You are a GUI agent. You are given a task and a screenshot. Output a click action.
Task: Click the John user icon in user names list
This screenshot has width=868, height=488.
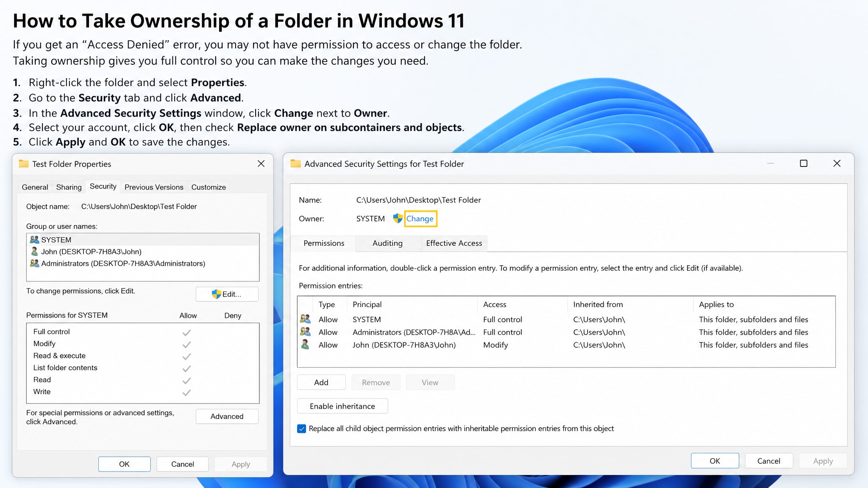pos(34,252)
